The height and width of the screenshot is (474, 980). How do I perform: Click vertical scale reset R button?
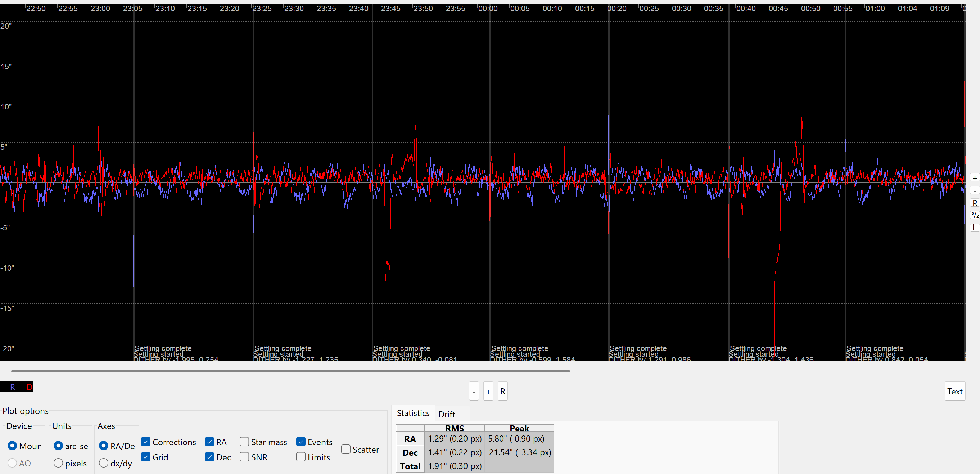tap(974, 203)
